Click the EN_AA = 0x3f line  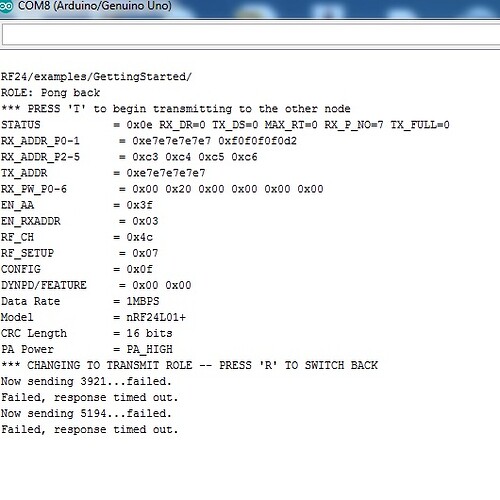(x=77, y=205)
